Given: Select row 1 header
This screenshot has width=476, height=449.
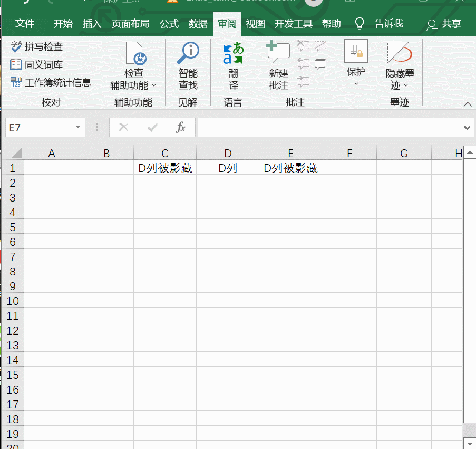Looking at the screenshot, I should (13, 168).
